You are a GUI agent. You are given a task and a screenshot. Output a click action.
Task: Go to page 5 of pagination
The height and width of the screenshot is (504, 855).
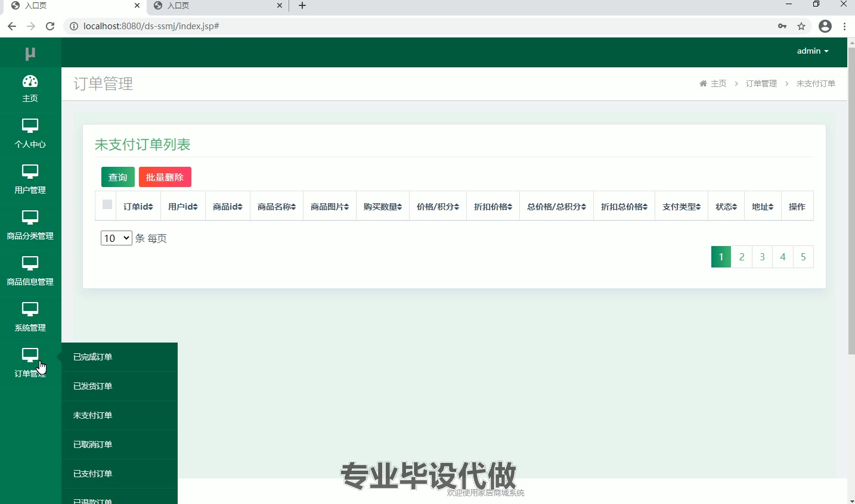point(803,257)
